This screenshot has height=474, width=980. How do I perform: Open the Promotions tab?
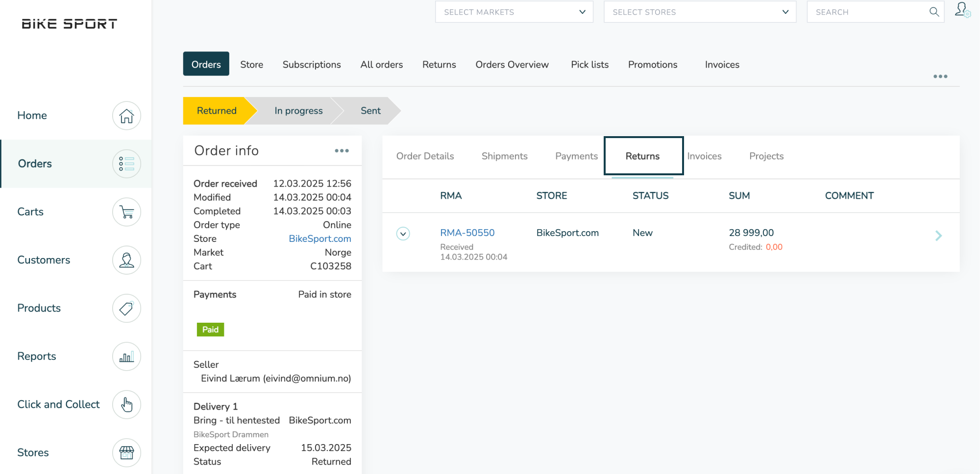[x=653, y=65]
